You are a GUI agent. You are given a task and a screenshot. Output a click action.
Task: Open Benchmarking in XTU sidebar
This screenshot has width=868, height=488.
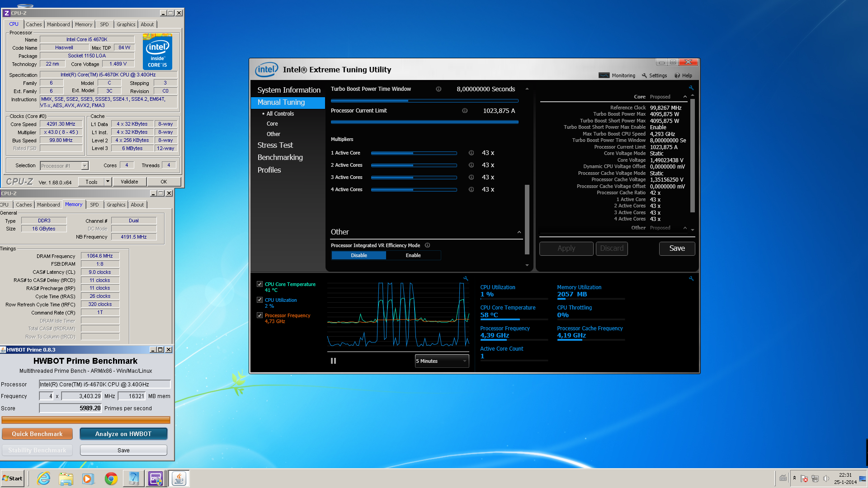[x=280, y=157]
